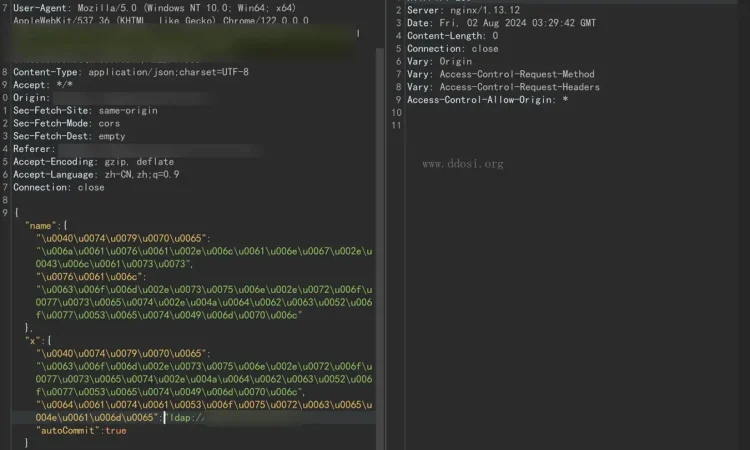
Task: Select 'Sec-Fetch-Site: same-origin' line
Action: 85,111
